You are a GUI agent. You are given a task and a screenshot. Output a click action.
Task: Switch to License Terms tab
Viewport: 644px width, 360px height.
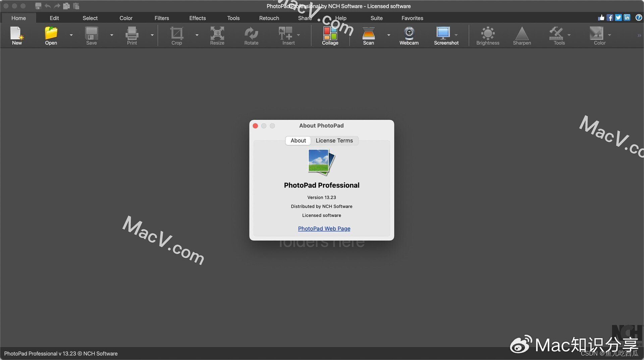click(x=334, y=141)
